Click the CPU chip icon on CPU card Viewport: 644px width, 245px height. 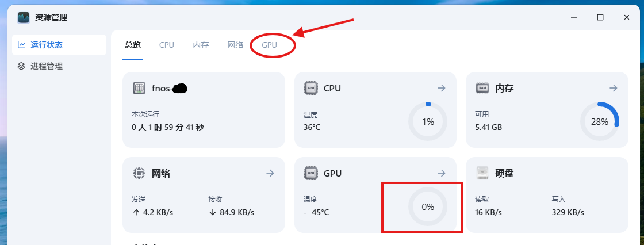(311, 88)
